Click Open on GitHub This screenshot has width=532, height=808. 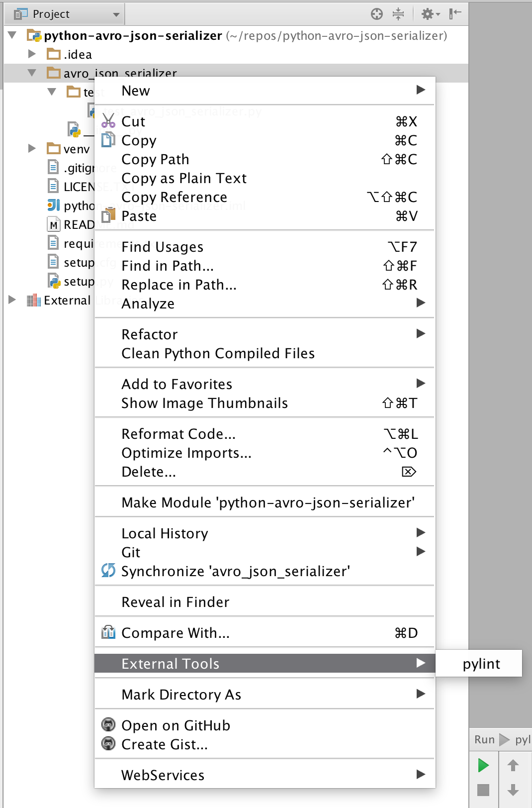[x=176, y=725]
